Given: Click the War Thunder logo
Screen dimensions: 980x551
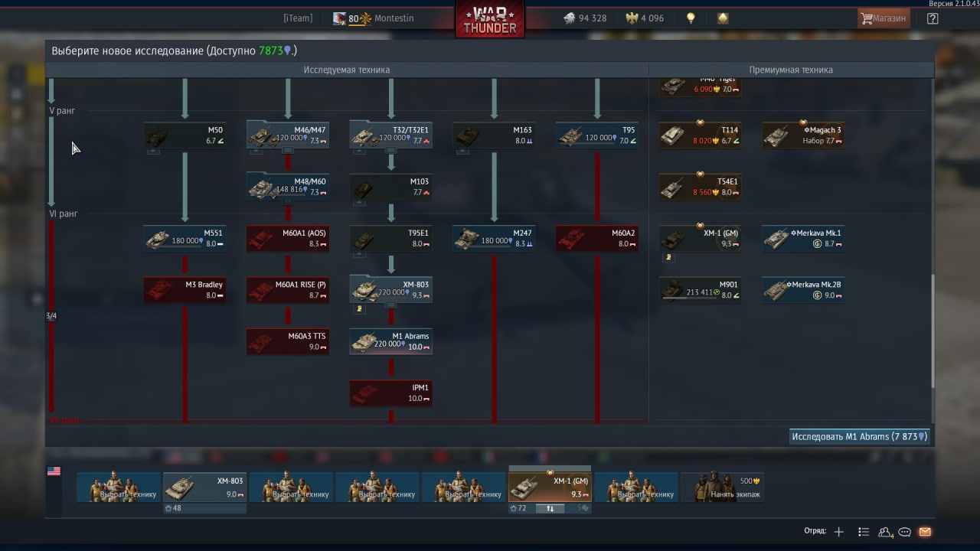Looking at the screenshot, I should click(490, 20).
